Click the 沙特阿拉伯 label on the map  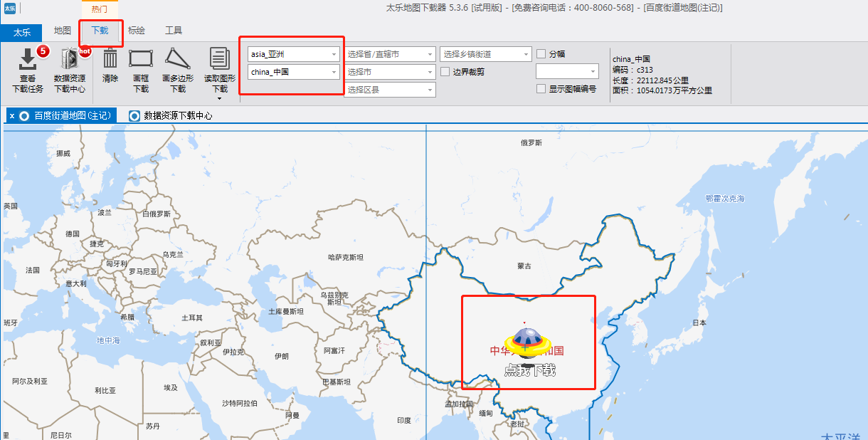(x=240, y=403)
